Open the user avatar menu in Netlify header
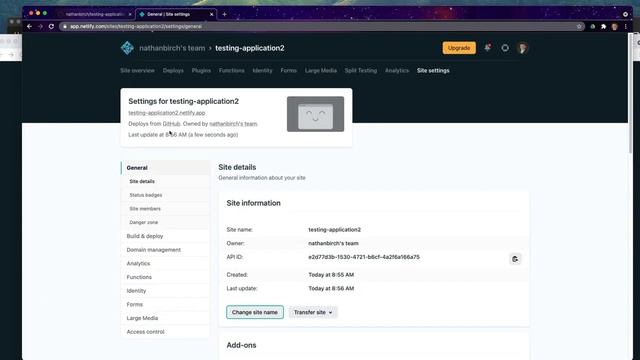The height and width of the screenshot is (360, 640). tap(522, 48)
